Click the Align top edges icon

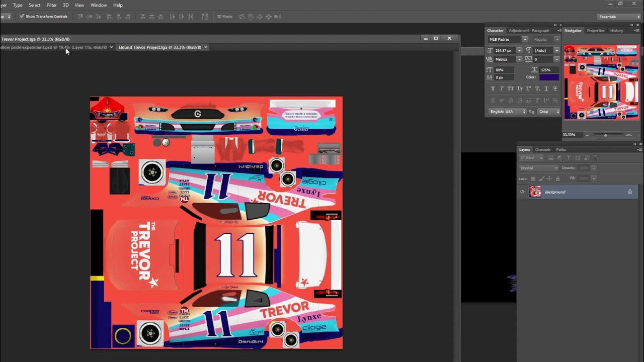[80, 17]
